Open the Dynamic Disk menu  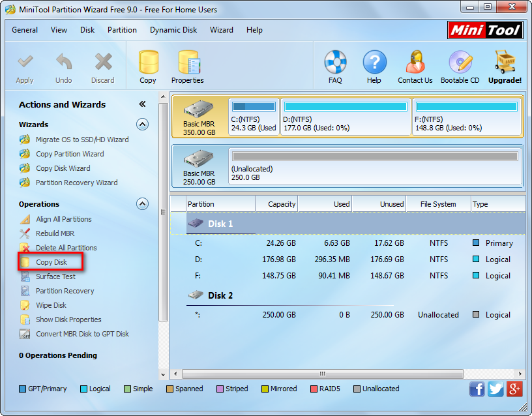[x=173, y=30]
